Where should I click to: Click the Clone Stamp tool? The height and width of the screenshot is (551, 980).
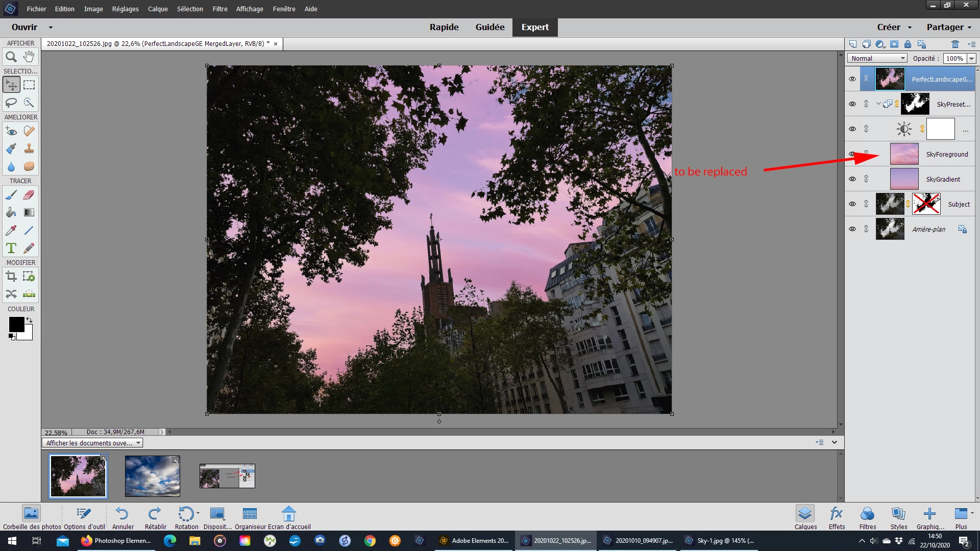(29, 148)
